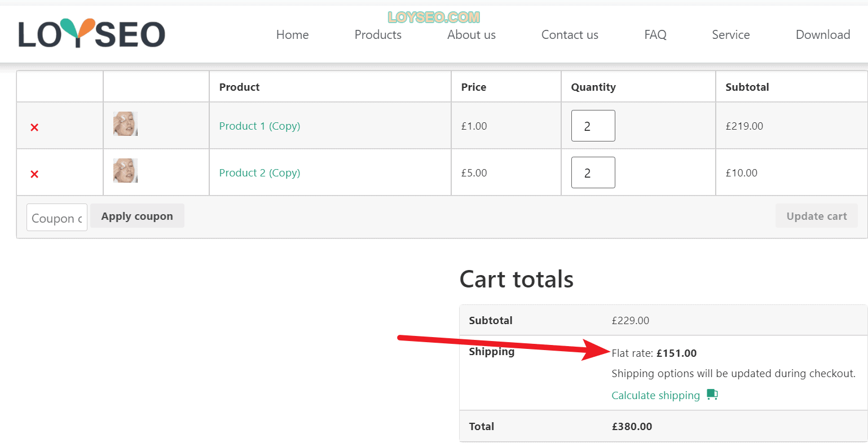Open the FAQ menu item
The height and width of the screenshot is (447, 868).
pos(655,35)
